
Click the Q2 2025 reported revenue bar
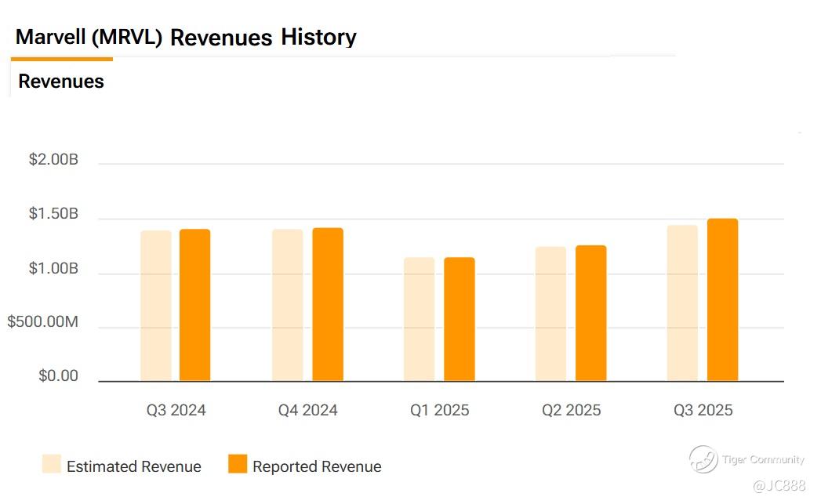pyautogui.click(x=591, y=313)
